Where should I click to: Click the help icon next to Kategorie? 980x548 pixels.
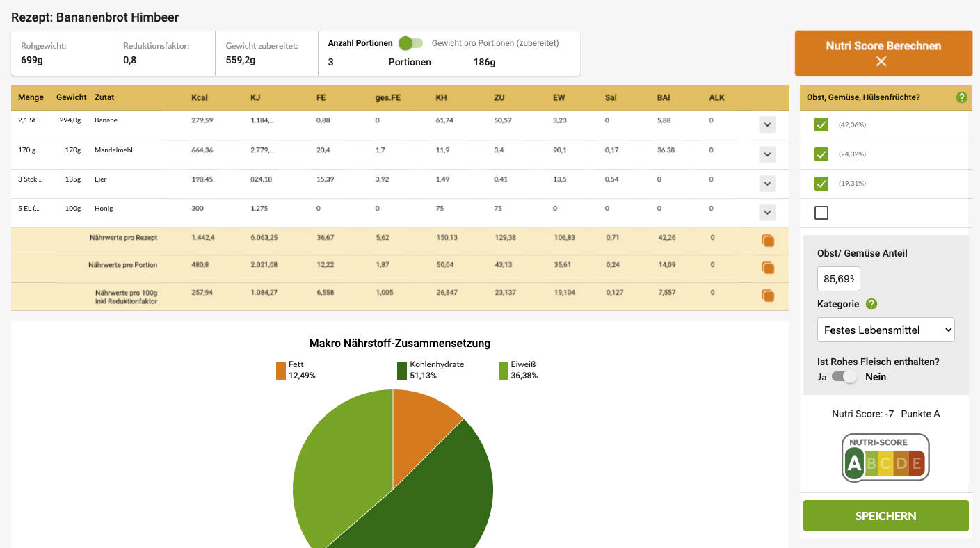coord(871,304)
